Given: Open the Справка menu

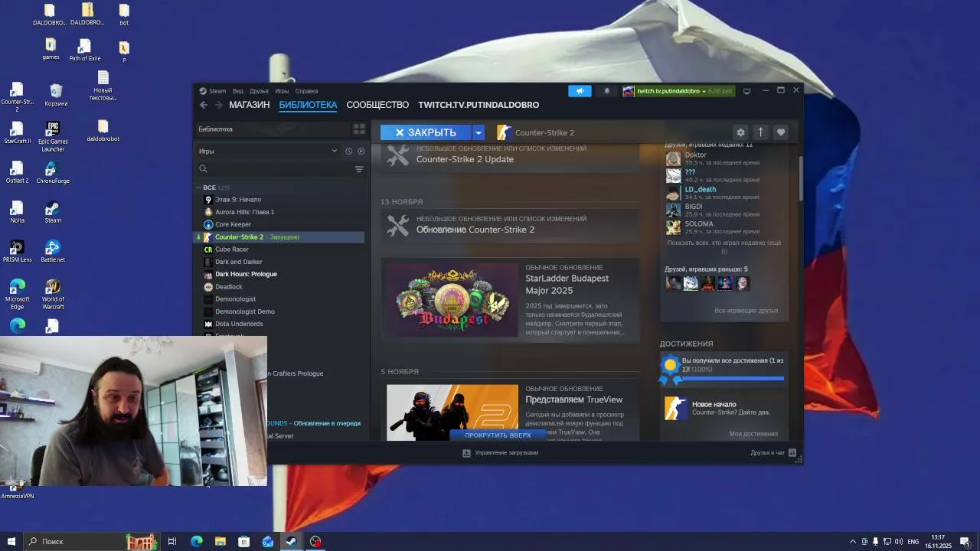Looking at the screenshot, I should pyautogui.click(x=306, y=91).
